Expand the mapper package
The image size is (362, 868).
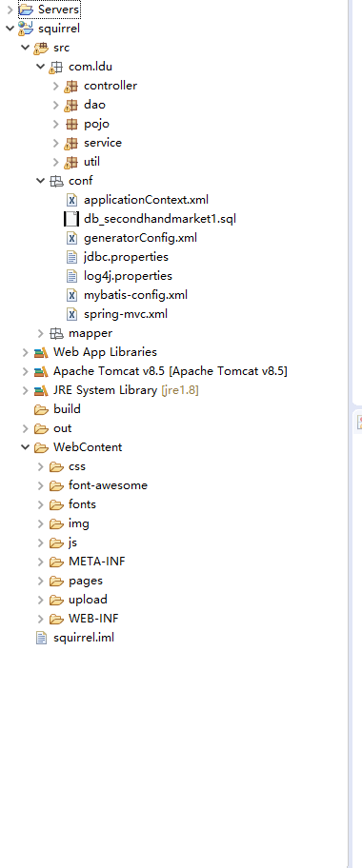(40, 333)
